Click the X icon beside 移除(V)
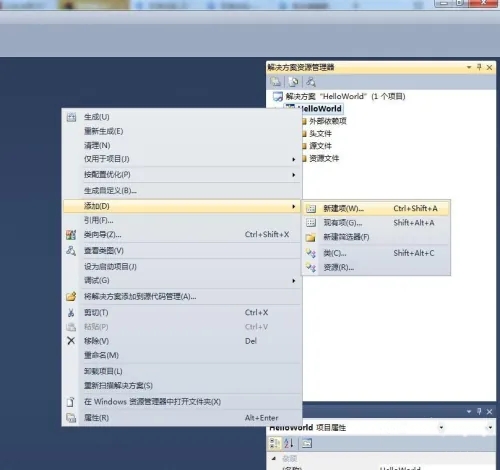500x470 pixels. pos(71,341)
